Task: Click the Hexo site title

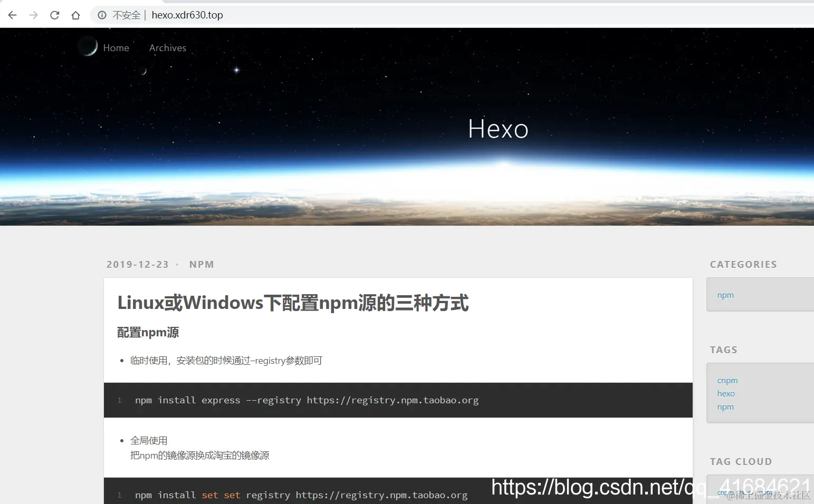Action: pyautogui.click(x=498, y=129)
